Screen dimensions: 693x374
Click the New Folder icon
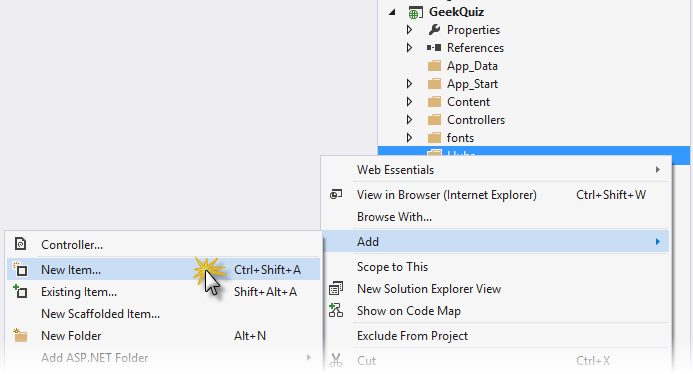20,336
